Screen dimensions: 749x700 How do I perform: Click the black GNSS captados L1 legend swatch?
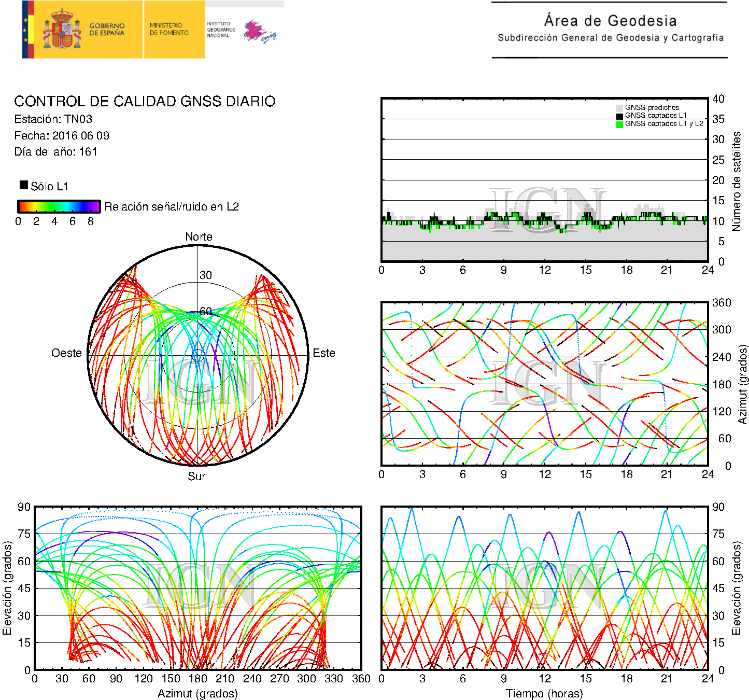tap(619, 116)
